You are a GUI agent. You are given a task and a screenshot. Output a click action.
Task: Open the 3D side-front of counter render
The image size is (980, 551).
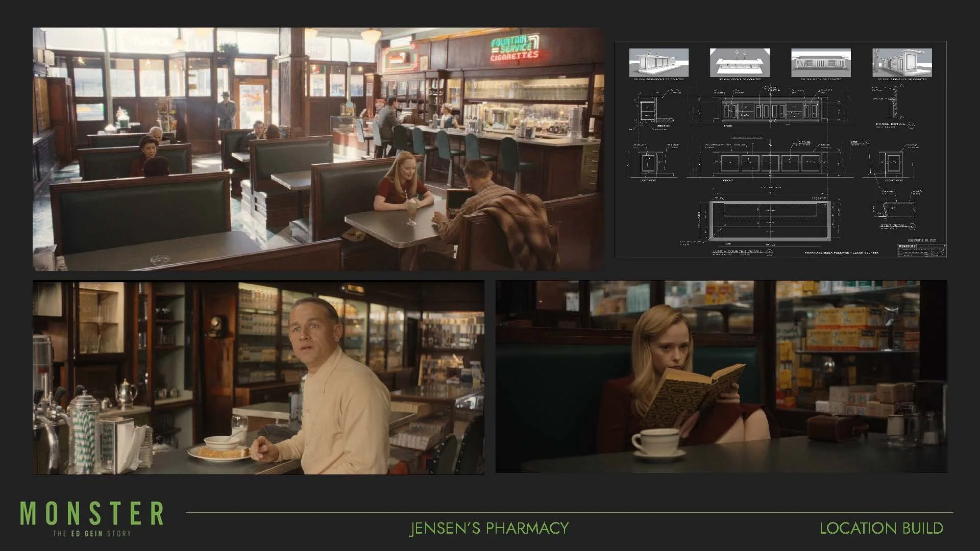(659, 63)
